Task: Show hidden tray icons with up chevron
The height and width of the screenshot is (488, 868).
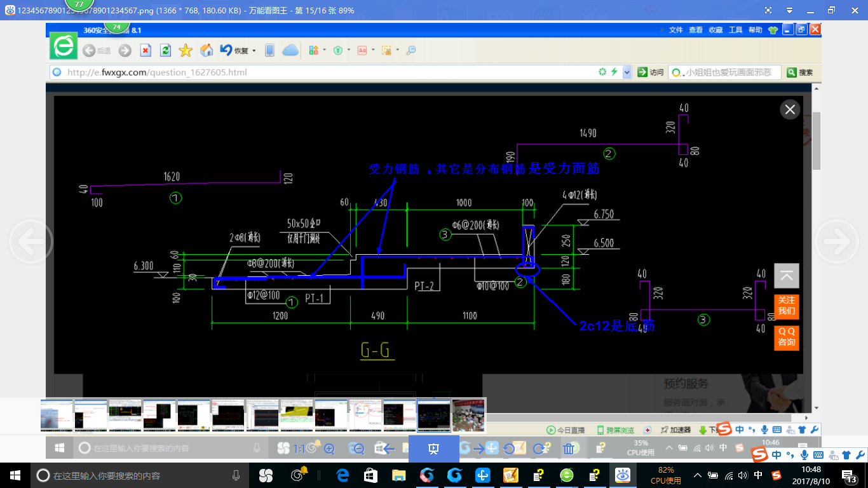Action: pos(698,475)
